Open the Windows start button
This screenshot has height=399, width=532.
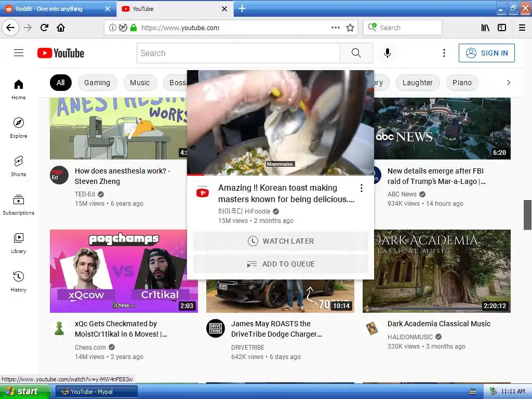25,392
